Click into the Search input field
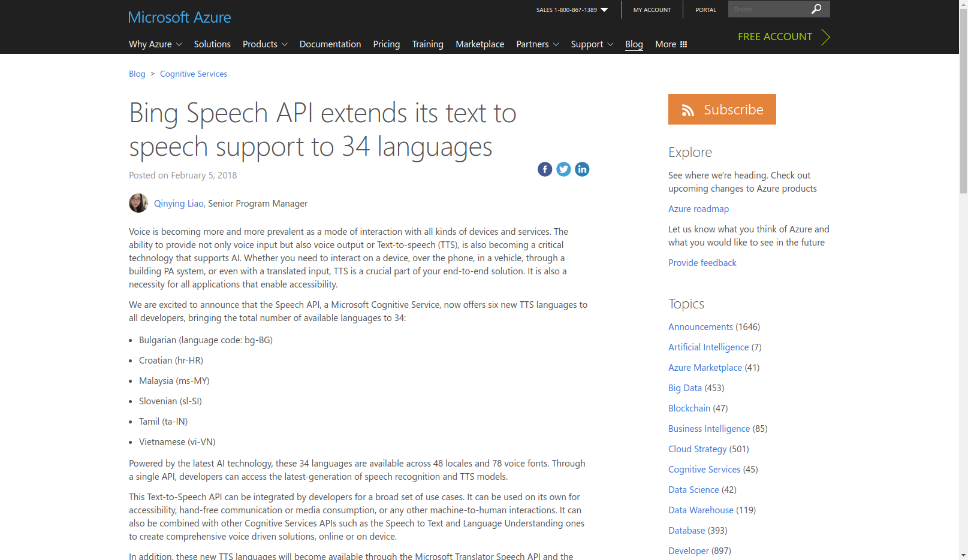Image resolution: width=968 pixels, height=560 pixels. [767, 9]
